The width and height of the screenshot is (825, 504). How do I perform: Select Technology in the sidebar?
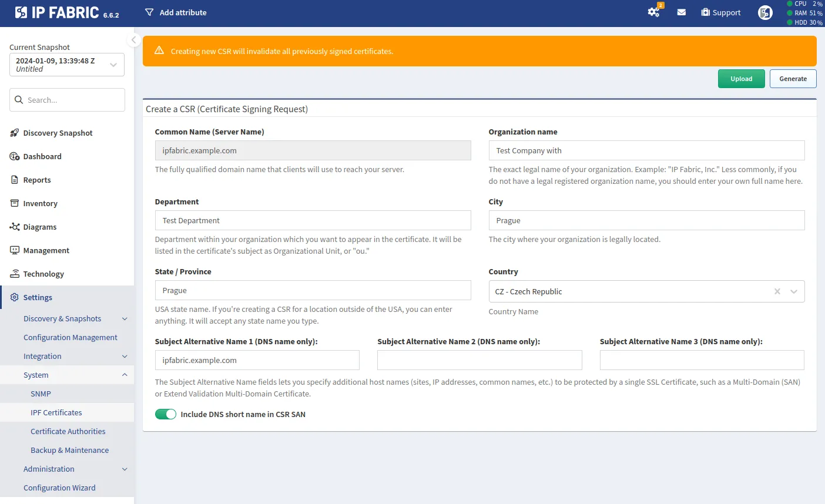tap(44, 274)
